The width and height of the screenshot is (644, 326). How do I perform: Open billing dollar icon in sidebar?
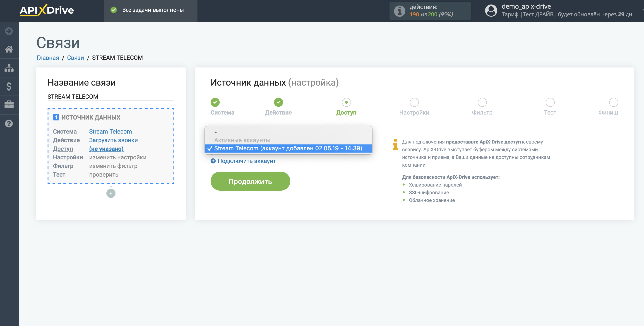(9, 86)
